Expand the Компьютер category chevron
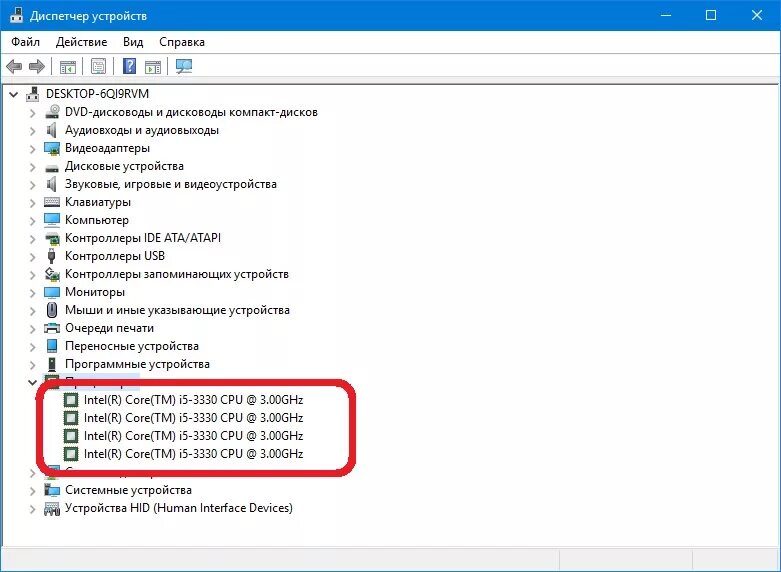 pyautogui.click(x=32, y=221)
